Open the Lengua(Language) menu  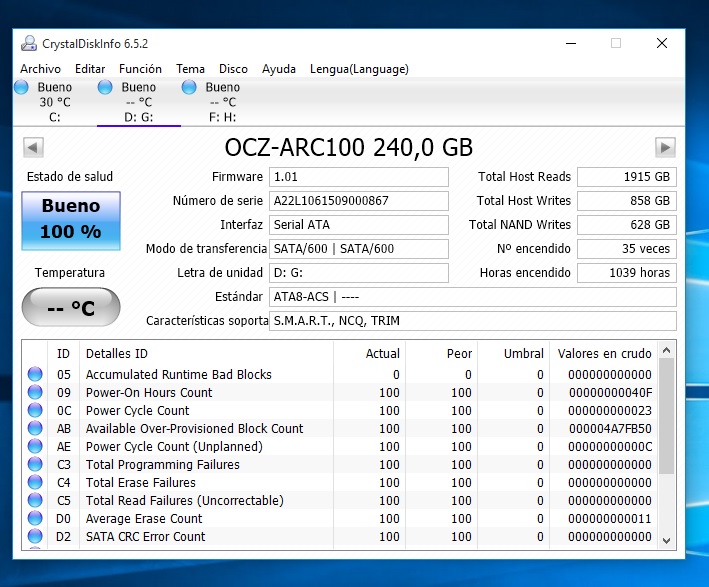pos(359,69)
